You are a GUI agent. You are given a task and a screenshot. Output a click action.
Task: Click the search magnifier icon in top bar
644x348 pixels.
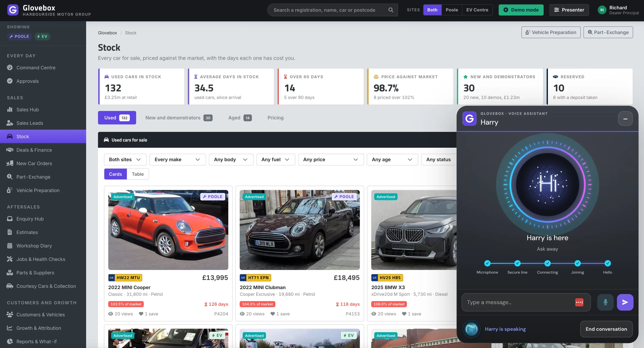tap(391, 10)
